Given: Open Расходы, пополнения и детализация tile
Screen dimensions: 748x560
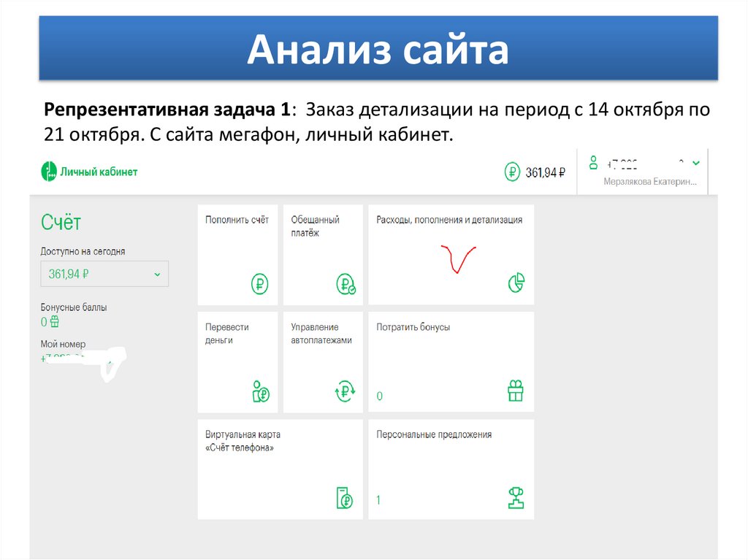Looking at the screenshot, I should coord(451,256).
